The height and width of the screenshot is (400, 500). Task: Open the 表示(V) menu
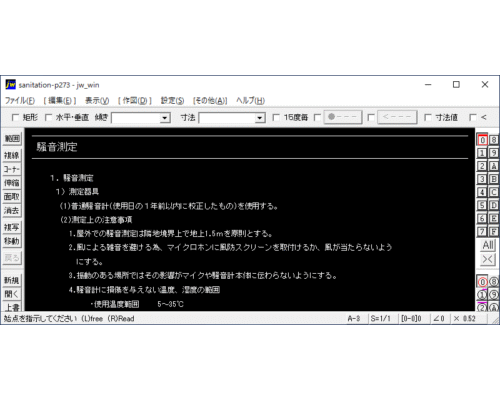[97, 100]
